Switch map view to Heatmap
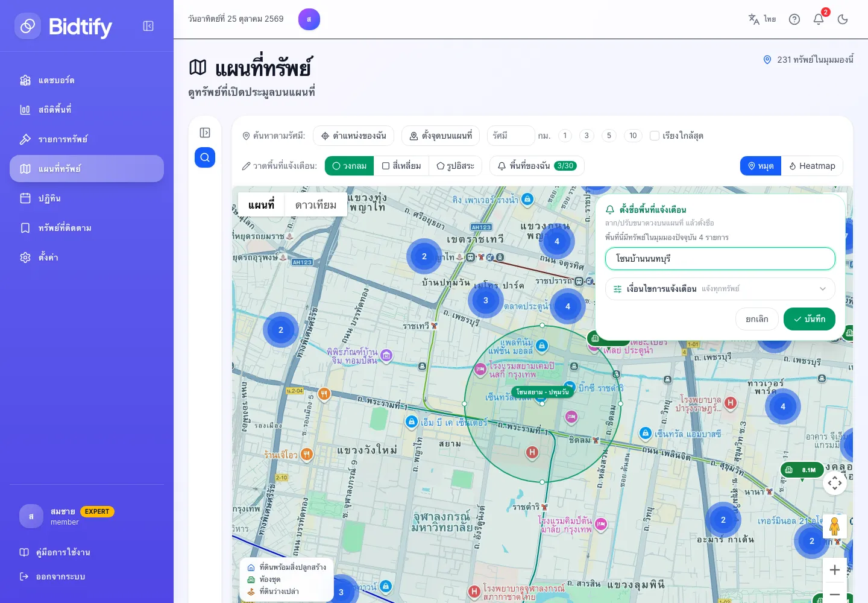868x603 pixels. (x=812, y=166)
